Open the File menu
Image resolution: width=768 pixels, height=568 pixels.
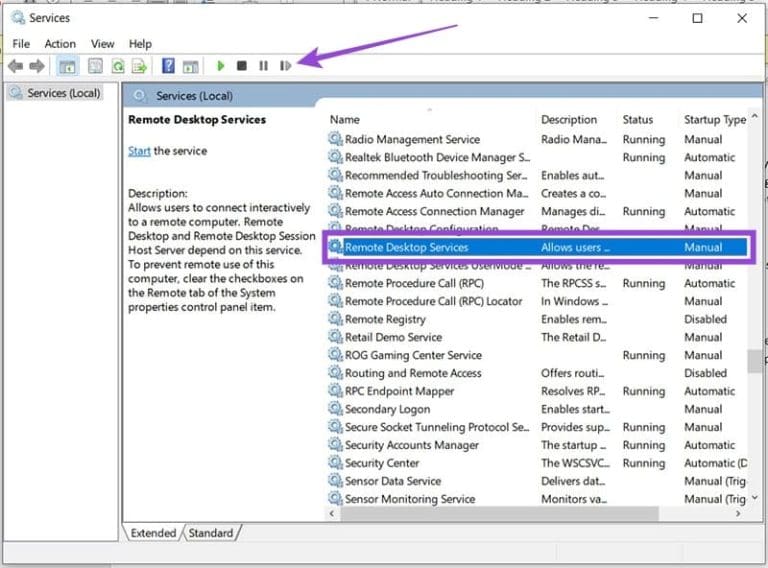pos(21,44)
